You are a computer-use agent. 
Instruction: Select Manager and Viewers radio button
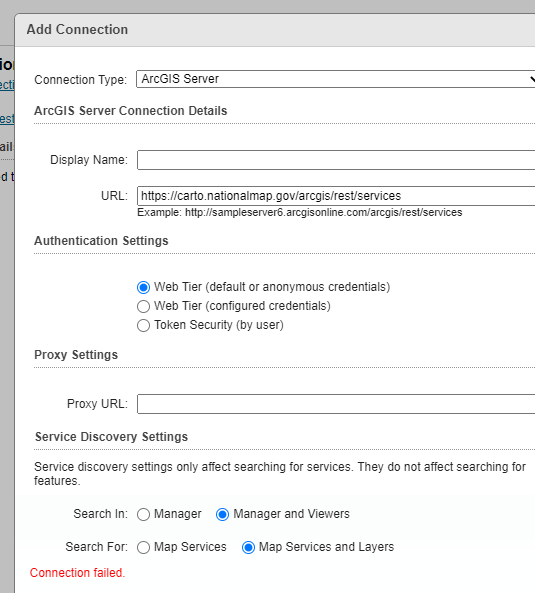pyautogui.click(x=222, y=514)
